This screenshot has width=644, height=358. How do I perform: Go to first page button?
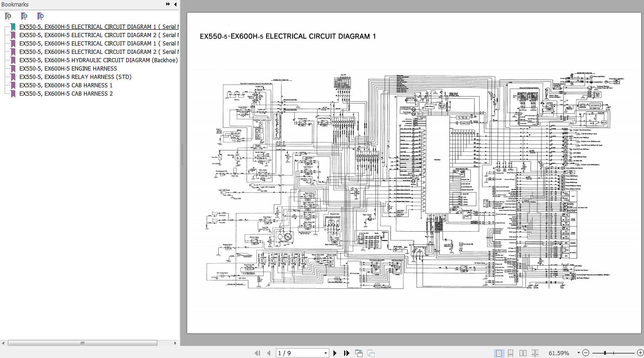click(257, 353)
